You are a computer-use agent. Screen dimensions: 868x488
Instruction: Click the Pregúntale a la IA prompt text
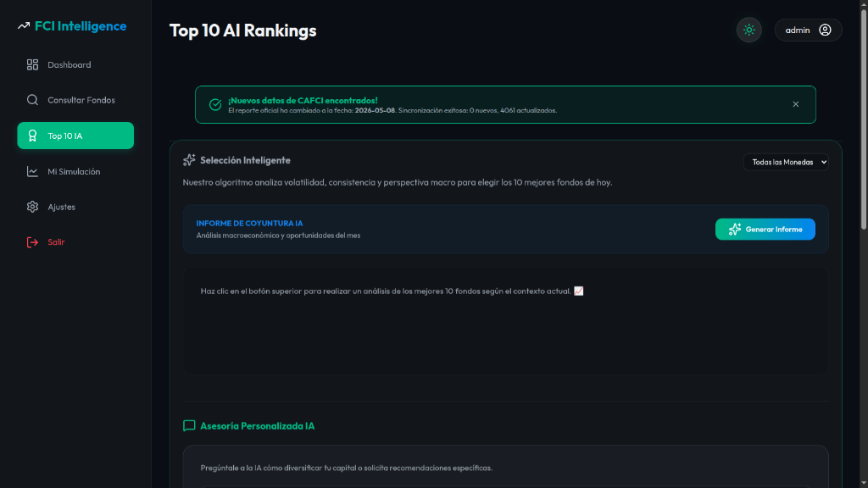click(x=346, y=468)
